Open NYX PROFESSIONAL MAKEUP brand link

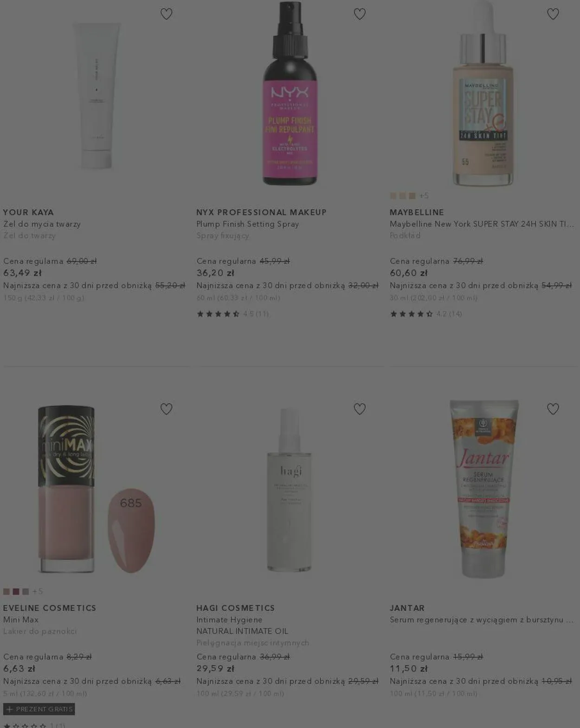pos(261,212)
